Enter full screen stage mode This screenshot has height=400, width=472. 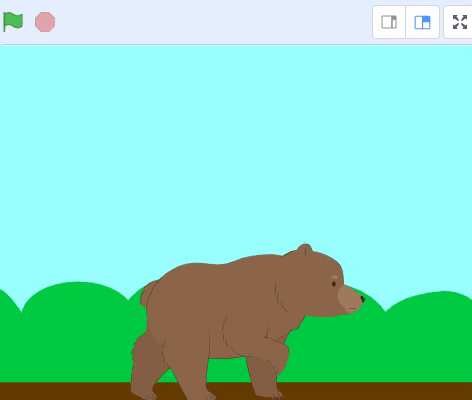coord(460,22)
